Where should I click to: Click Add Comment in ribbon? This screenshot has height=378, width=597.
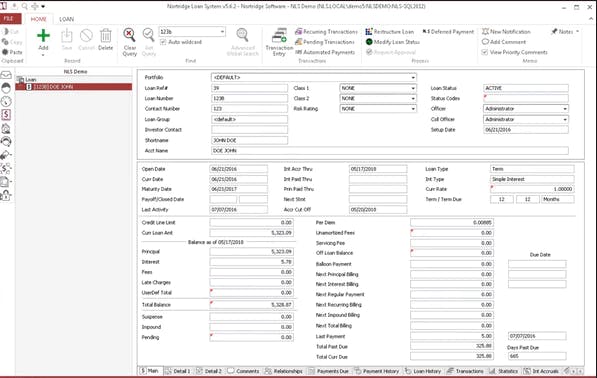coord(504,42)
